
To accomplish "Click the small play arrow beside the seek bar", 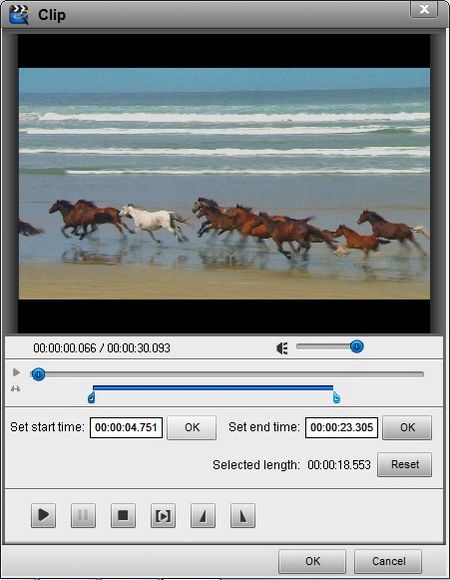I will pyautogui.click(x=16, y=372).
